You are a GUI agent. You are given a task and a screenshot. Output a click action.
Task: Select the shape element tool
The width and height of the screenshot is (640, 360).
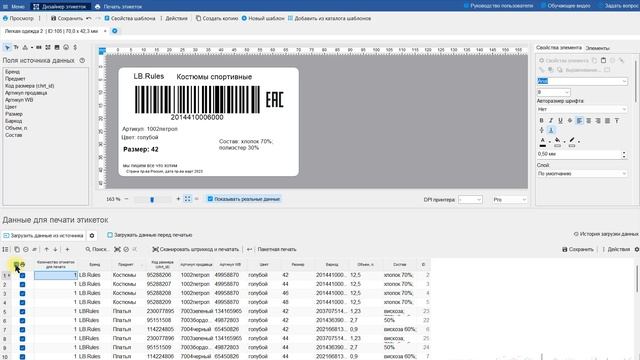click(x=25, y=47)
